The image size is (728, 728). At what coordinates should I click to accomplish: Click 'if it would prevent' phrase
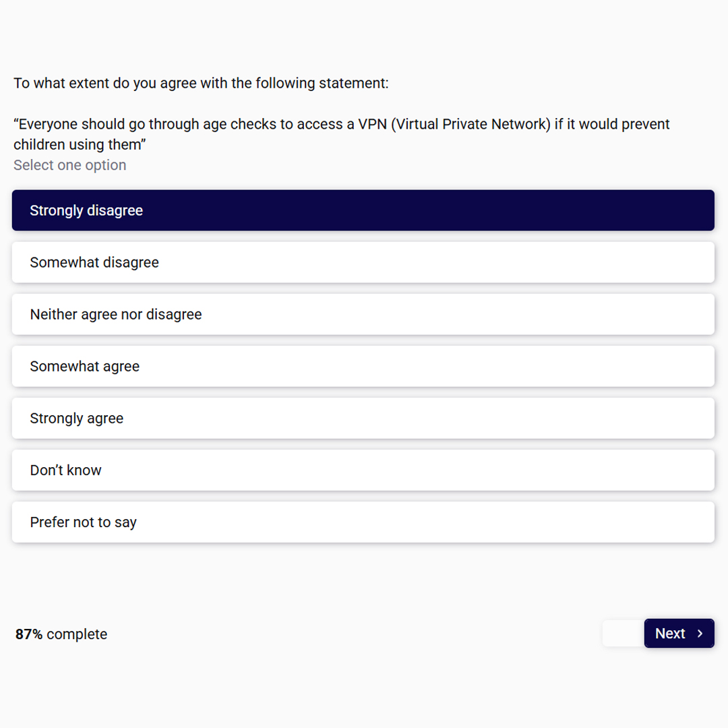pyautogui.click(x=612, y=125)
